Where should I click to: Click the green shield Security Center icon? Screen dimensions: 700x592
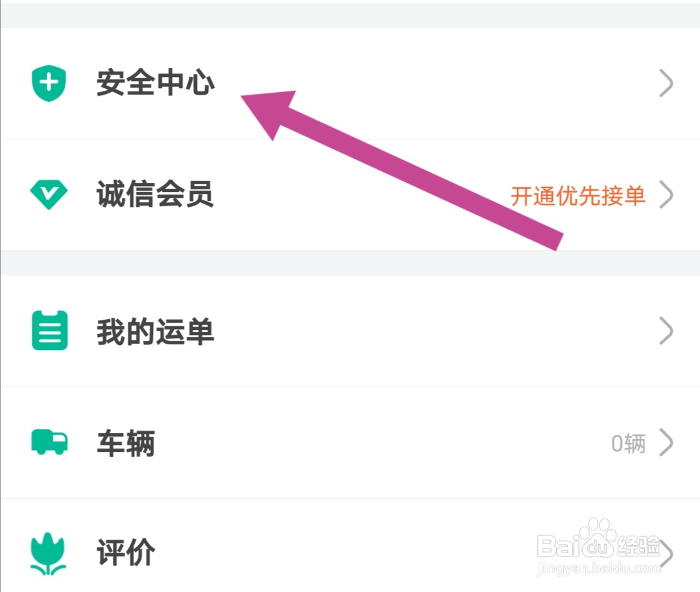click(49, 84)
